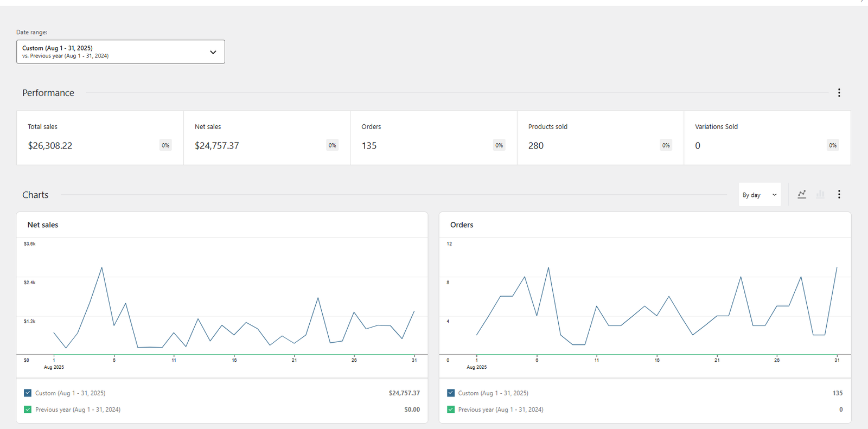Uncheck Custom period in Orders chart legend

tap(451, 393)
